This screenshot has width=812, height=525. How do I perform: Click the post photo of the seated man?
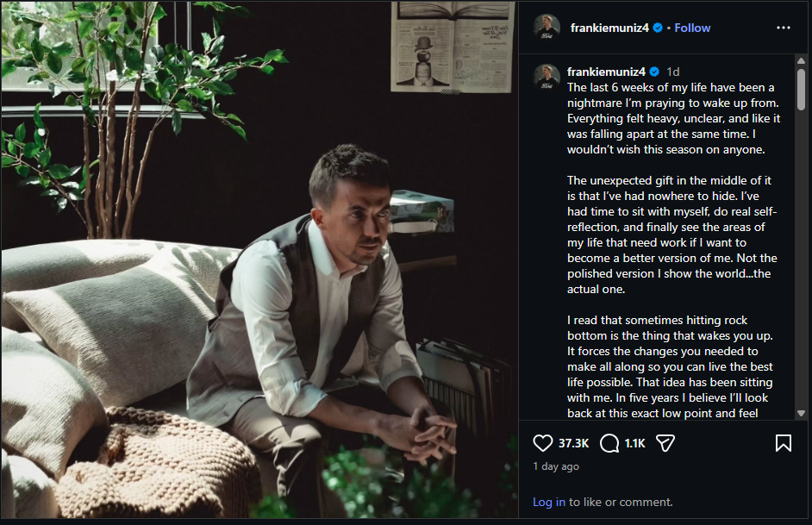[259, 259]
